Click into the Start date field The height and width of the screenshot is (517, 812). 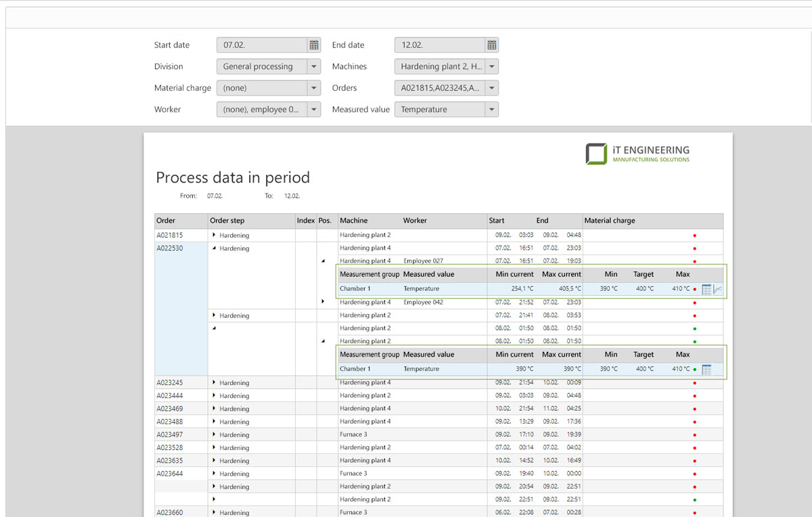coord(262,45)
